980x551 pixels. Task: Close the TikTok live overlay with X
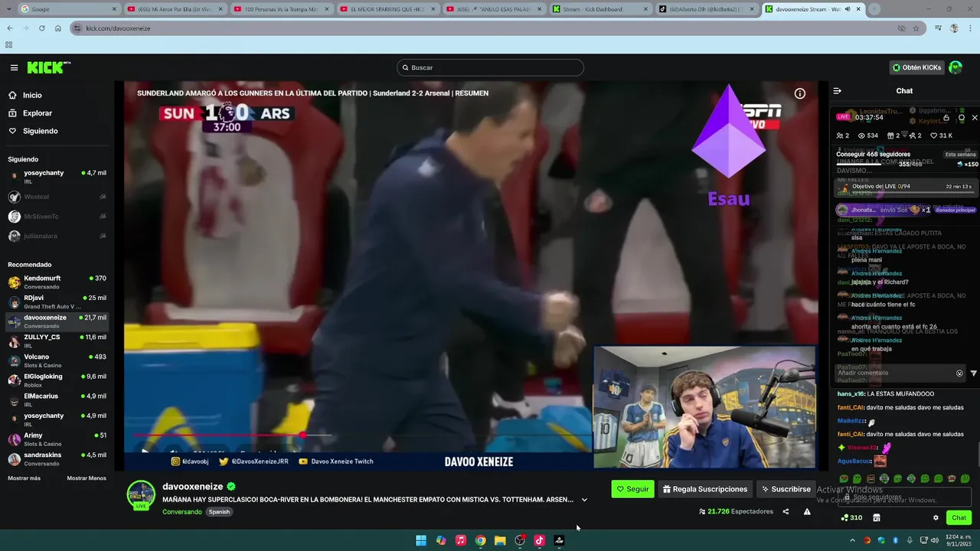tap(975, 118)
